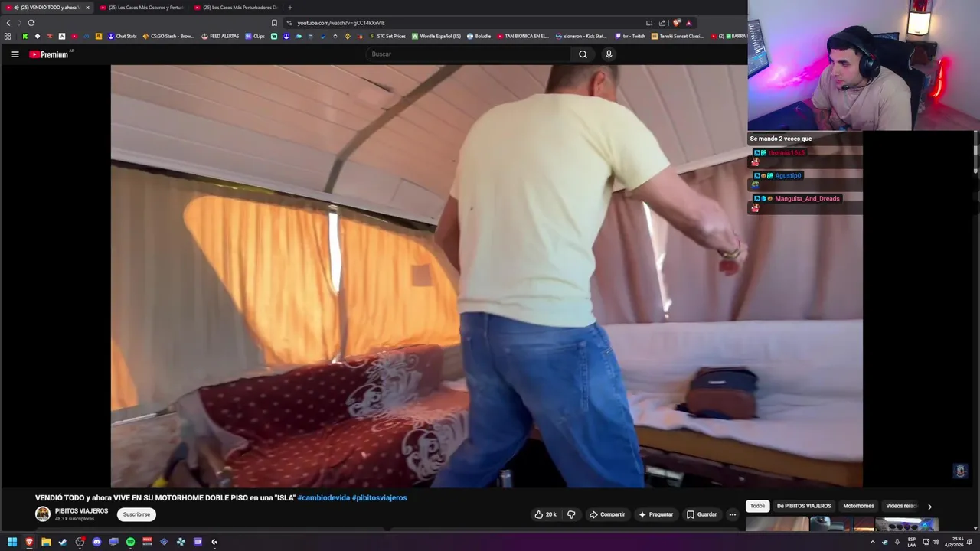Click the YouTube search box 'Buscar'
The width and height of the screenshot is (980, 551).
pos(469,54)
